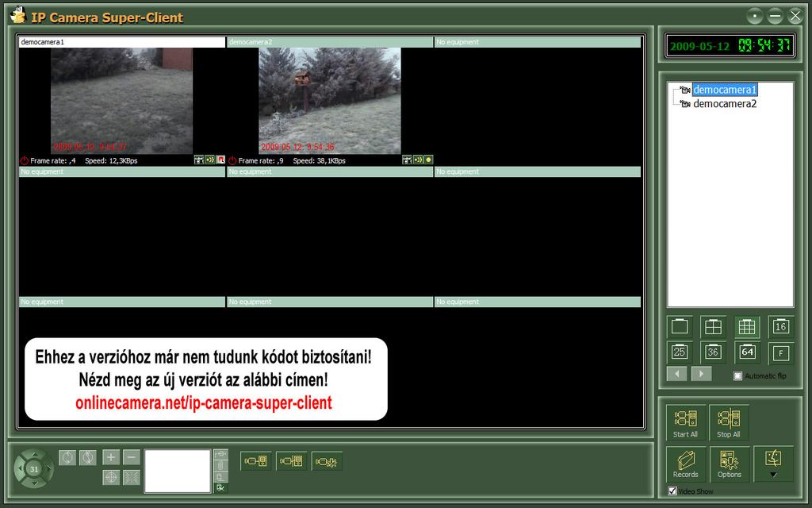812x508 pixels.
Task: Select the 64-view layout
Action: [x=747, y=352]
